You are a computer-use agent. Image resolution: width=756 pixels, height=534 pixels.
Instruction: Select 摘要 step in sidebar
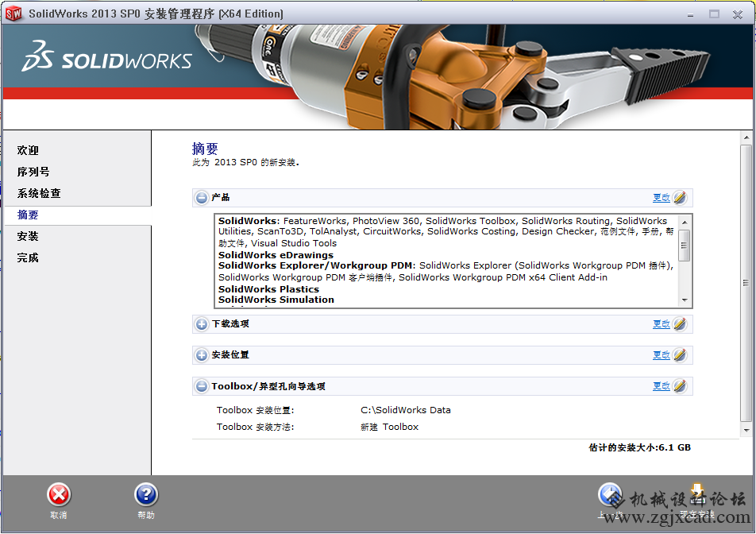(28, 215)
